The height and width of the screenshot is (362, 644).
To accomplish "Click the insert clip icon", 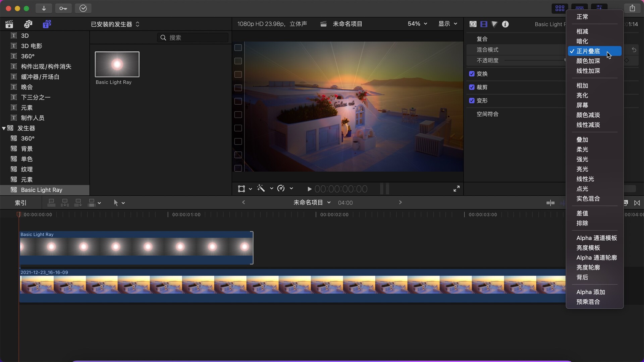I will (x=65, y=202).
